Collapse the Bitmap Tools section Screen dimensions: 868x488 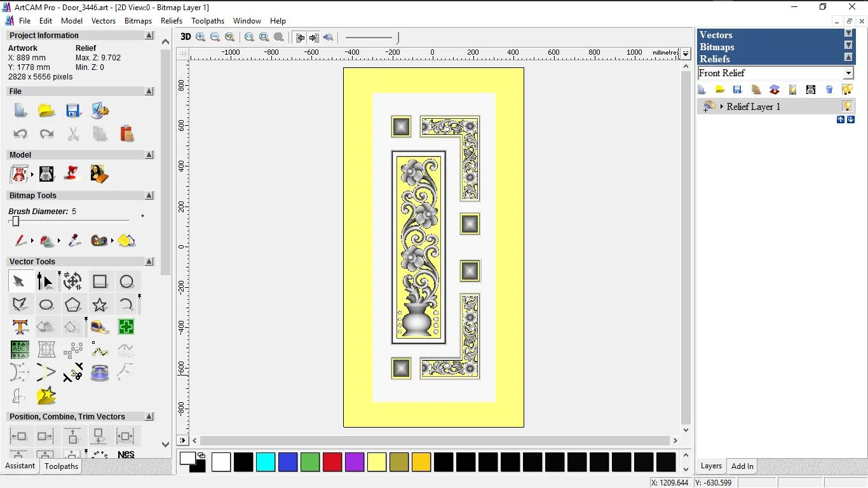(x=149, y=196)
